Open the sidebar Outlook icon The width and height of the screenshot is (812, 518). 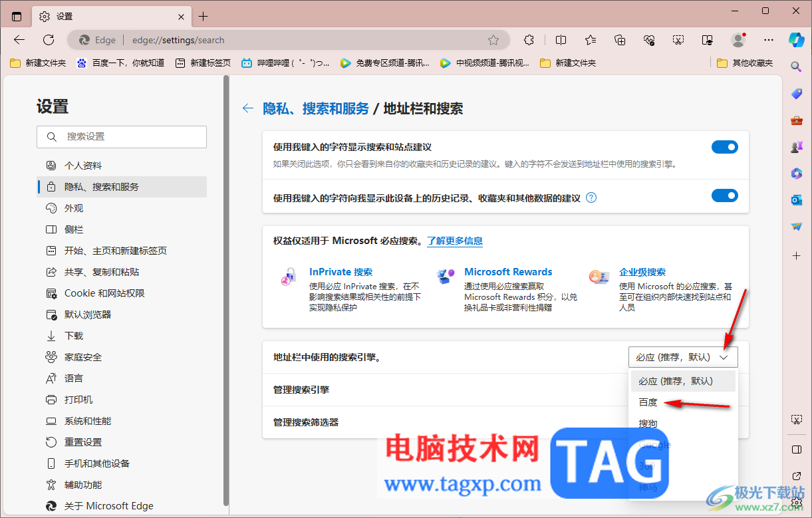click(x=797, y=200)
